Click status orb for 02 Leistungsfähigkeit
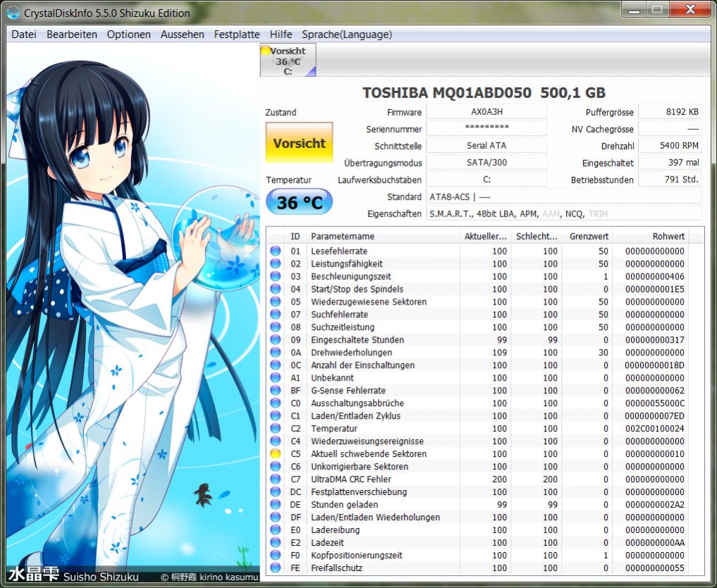 [275, 264]
